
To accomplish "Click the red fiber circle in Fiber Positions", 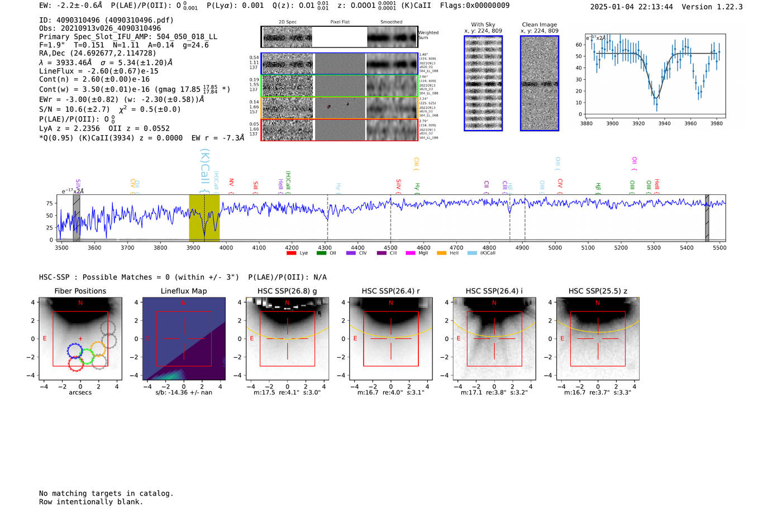I will pos(76,363).
